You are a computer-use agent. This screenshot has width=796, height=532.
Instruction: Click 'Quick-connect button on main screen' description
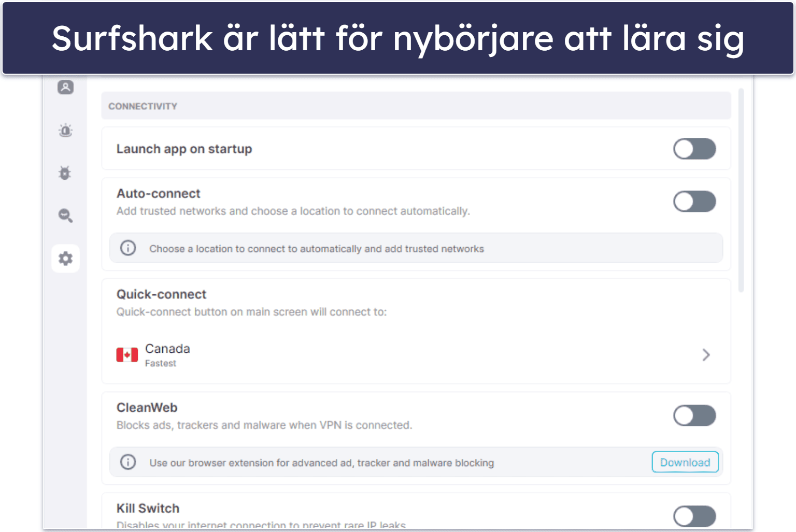251,312
